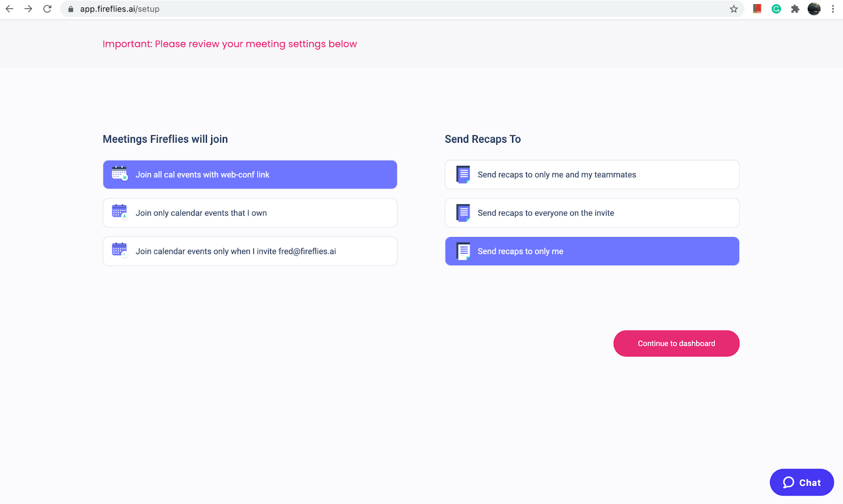Screen dimensions: 843x504
Task: Reload the page
Action: 47,9
